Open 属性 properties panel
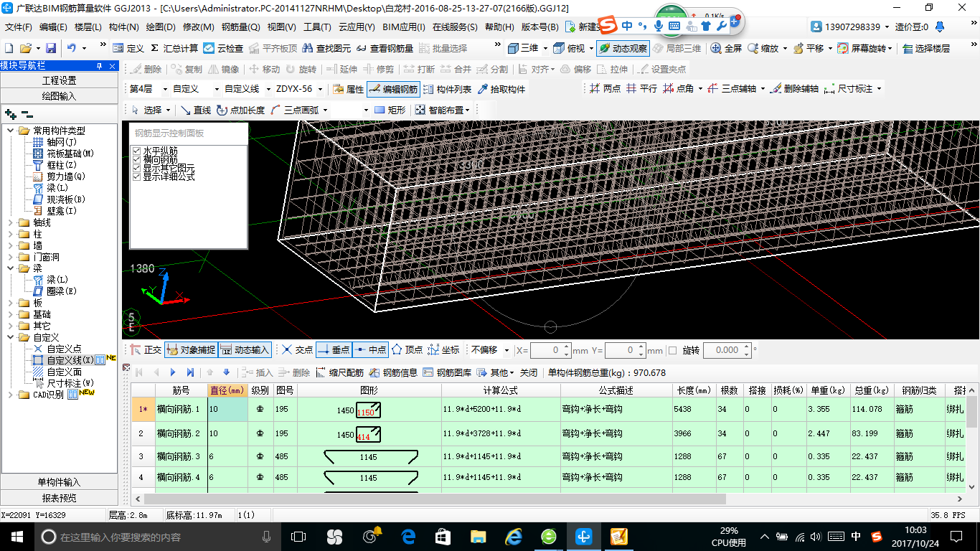 pyautogui.click(x=349, y=89)
